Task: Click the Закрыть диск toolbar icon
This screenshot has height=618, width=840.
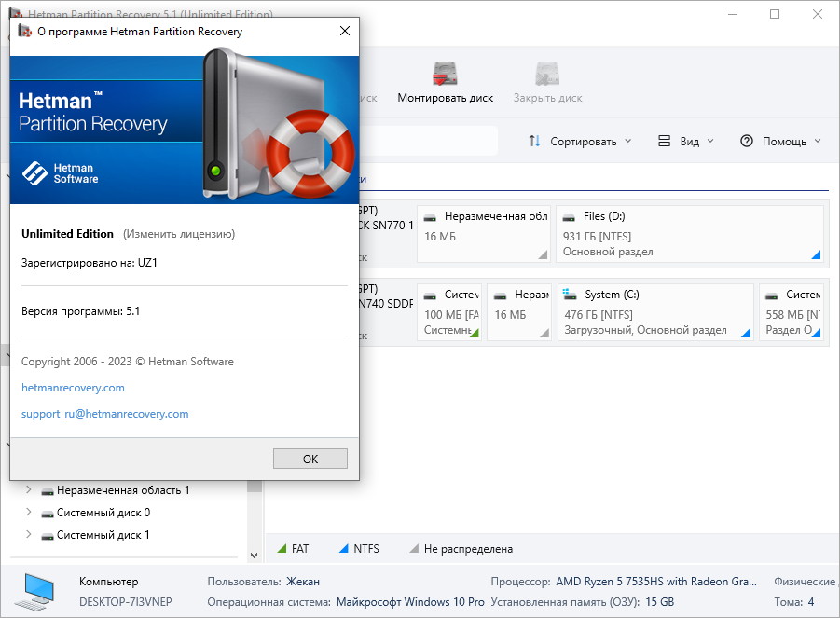Action: [x=547, y=74]
